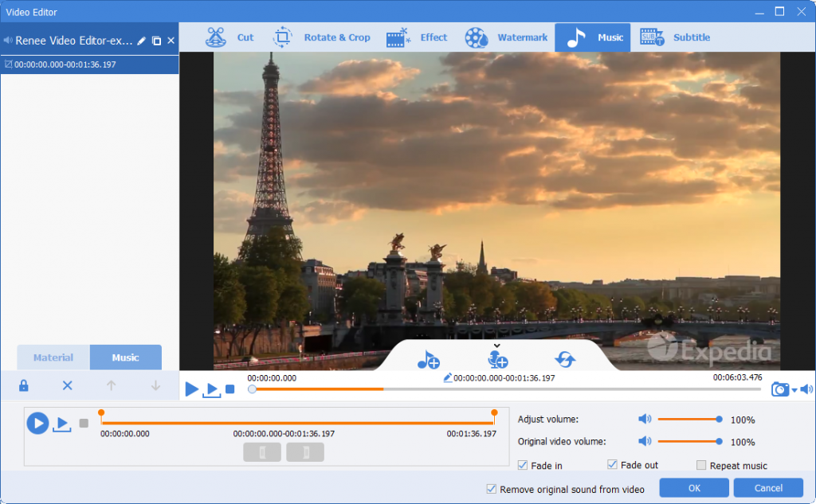Click the refresh music icon on preview
Image resolution: width=816 pixels, height=504 pixels.
click(566, 360)
